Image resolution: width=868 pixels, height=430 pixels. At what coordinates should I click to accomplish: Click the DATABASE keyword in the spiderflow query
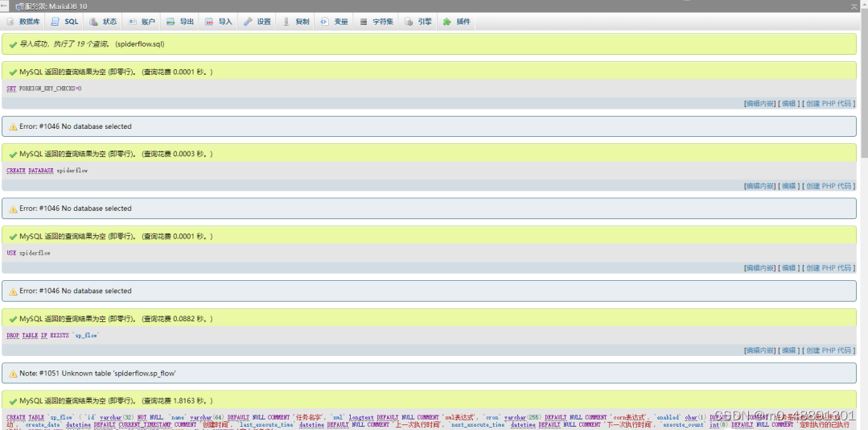[x=41, y=171]
